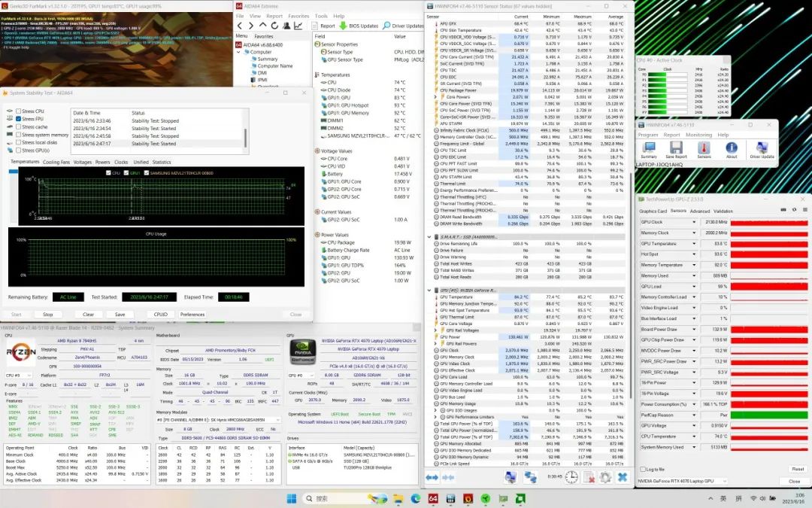Switch to the Cooling Fans tab

(x=56, y=162)
